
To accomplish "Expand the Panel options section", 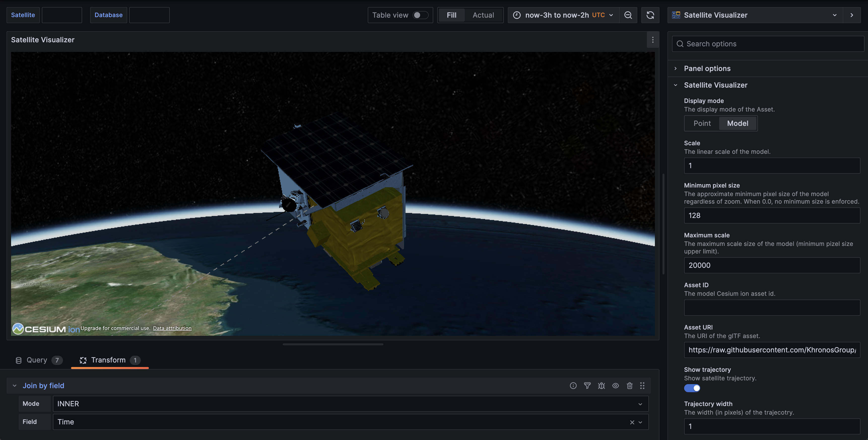I will (707, 68).
